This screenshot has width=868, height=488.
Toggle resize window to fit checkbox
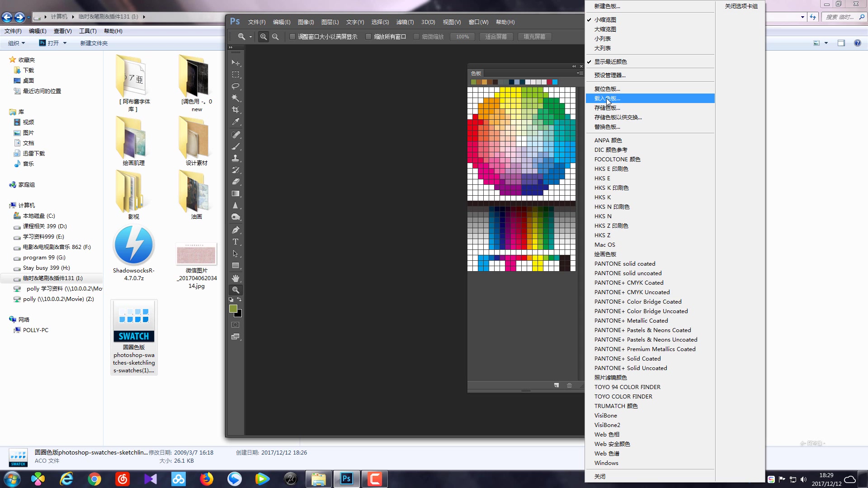point(292,37)
